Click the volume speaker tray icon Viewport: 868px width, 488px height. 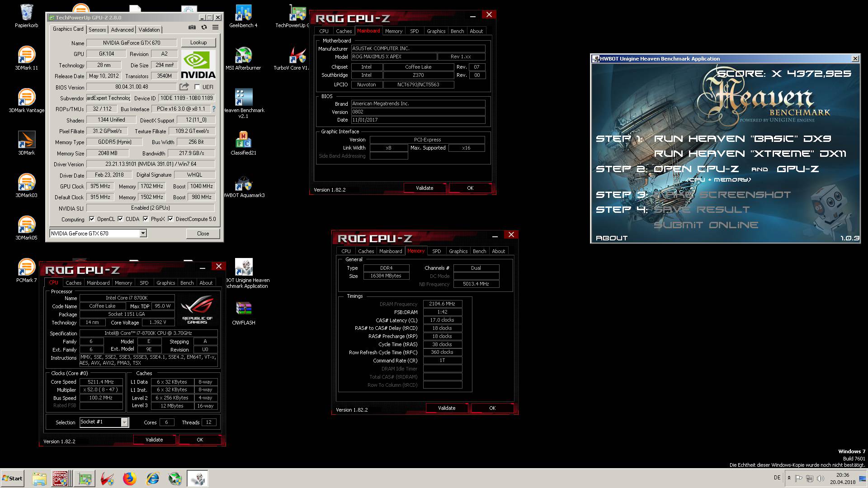pyautogui.click(x=821, y=479)
